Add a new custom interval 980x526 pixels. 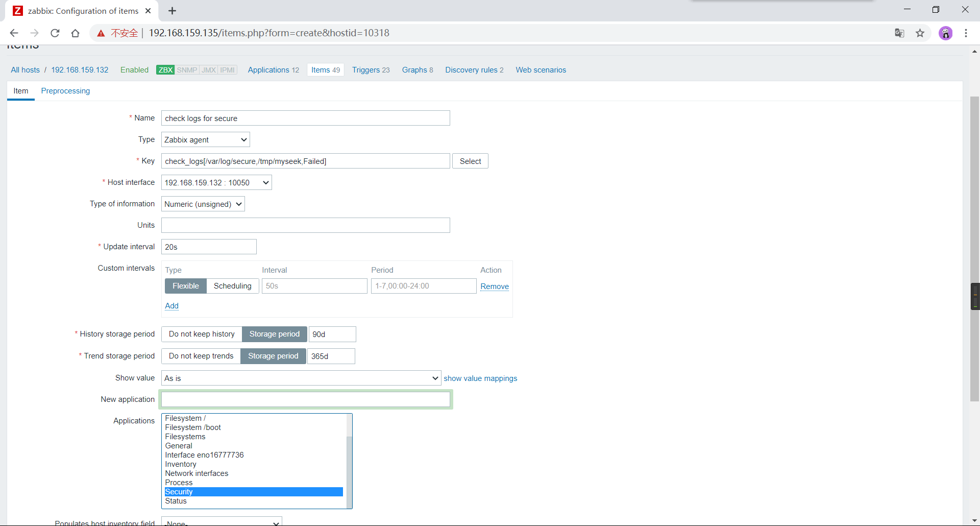(x=171, y=306)
